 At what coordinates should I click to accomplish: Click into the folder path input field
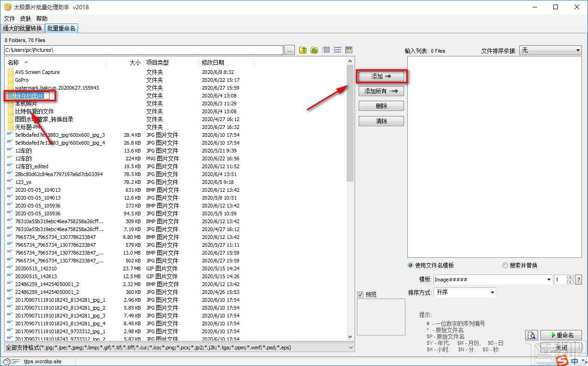(143, 50)
